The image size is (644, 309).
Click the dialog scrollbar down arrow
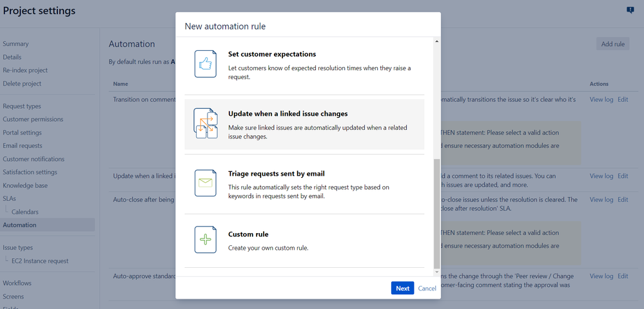tap(436, 272)
